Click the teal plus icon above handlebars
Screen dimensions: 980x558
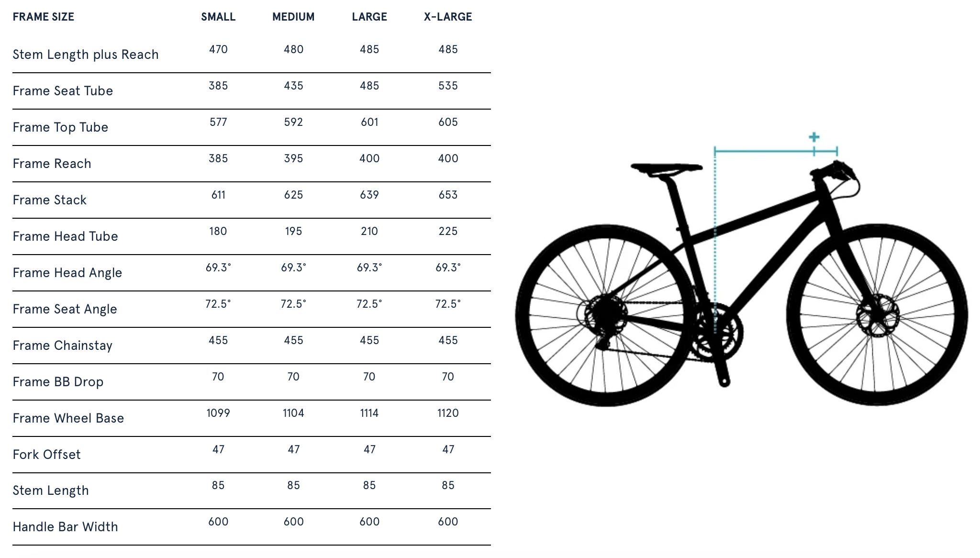pos(814,137)
